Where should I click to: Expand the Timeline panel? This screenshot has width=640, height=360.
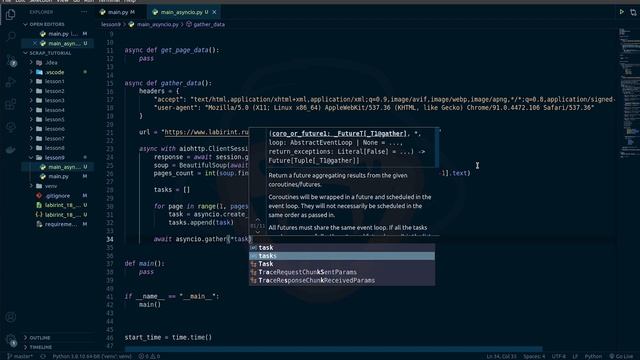coord(40,347)
